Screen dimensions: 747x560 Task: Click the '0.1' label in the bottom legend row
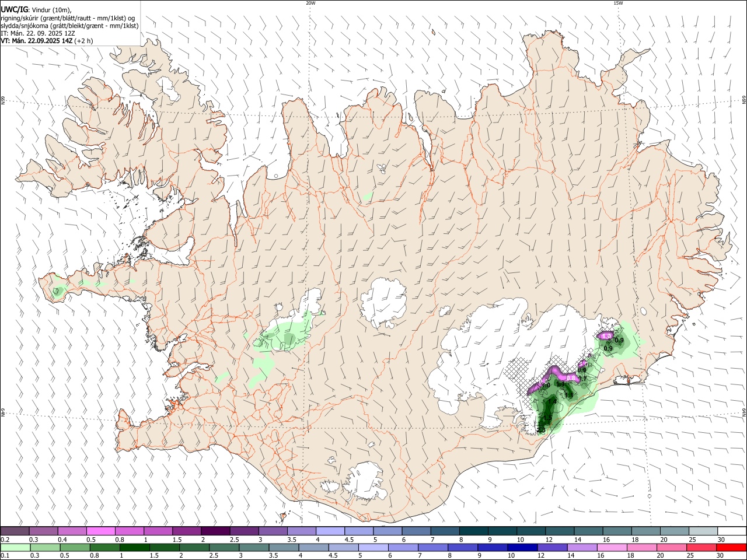5,555
